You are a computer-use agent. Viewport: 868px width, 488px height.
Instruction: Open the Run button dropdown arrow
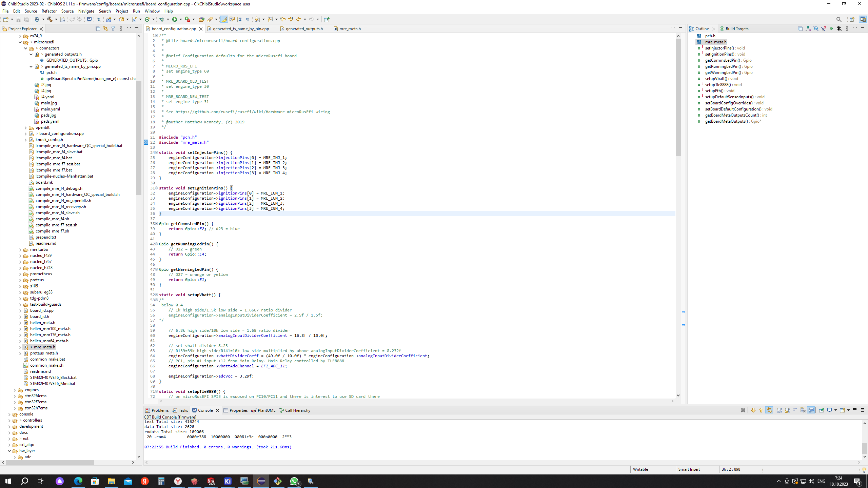(x=181, y=19)
